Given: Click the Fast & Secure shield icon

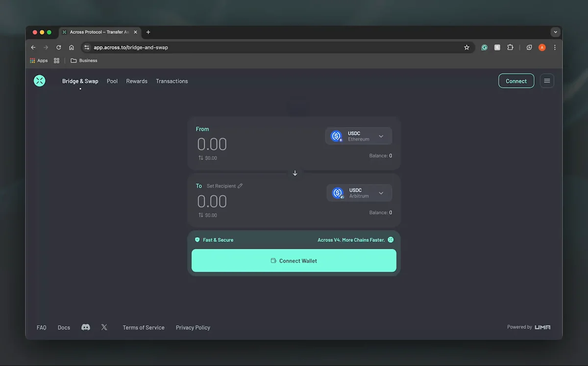Looking at the screenshot, I should pos(197,240).
